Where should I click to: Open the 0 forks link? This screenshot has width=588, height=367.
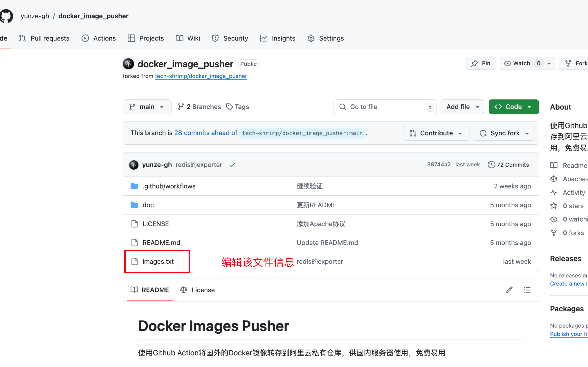[567, 233]
